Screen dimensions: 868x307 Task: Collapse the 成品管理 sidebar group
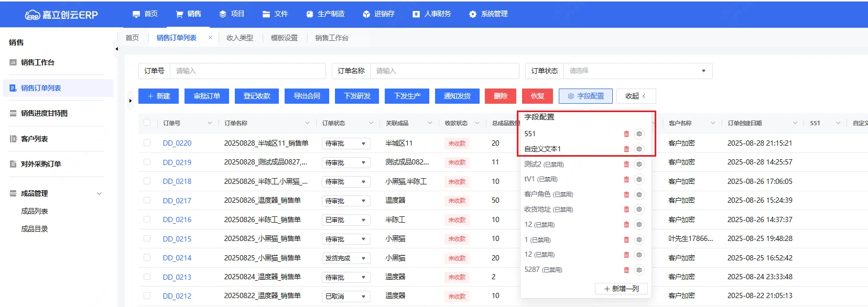pos(99,194)
